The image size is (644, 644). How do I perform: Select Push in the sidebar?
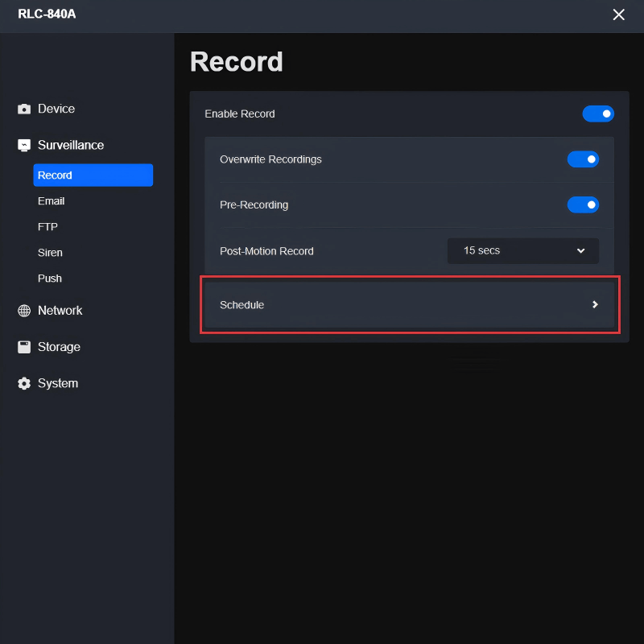(50, 279)
